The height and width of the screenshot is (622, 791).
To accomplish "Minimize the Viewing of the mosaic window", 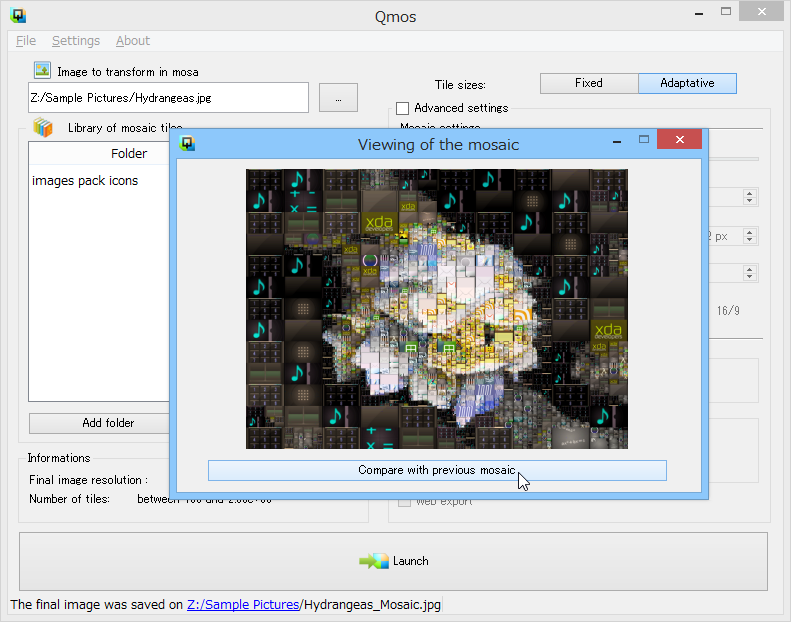I will [x=616, y=141].
